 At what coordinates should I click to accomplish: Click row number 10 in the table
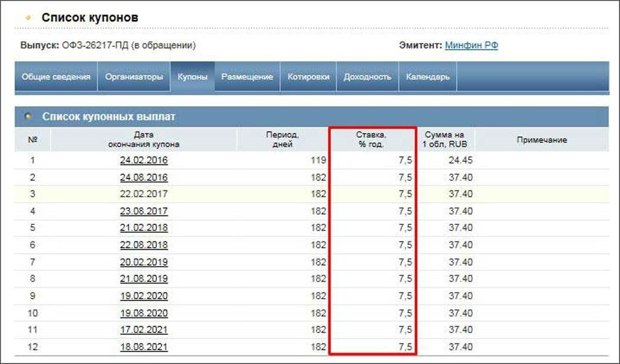(33, 313)
